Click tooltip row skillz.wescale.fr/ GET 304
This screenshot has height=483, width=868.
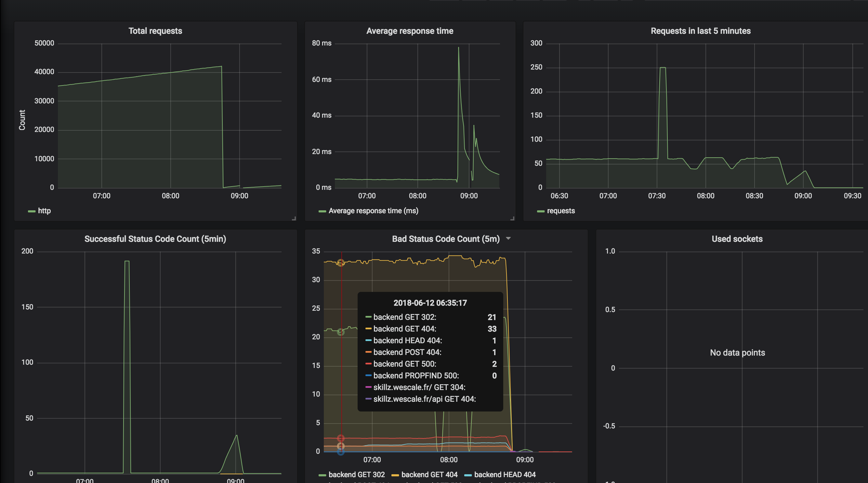click(431, 387)
